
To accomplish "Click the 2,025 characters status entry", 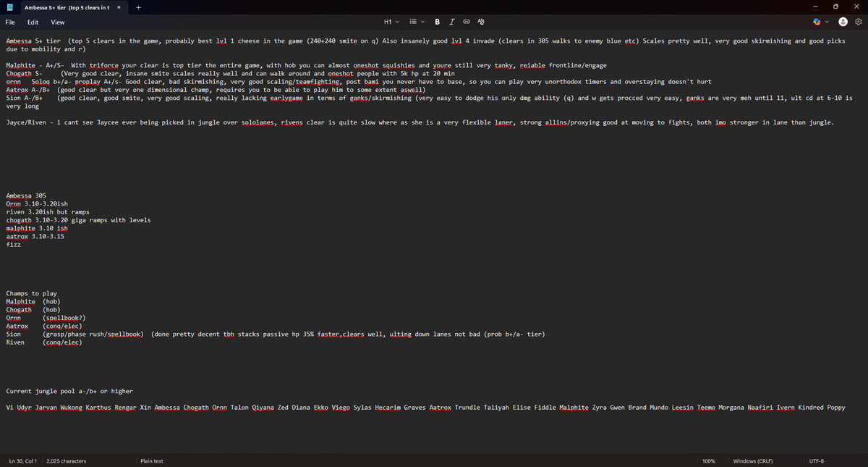I will [66, 461].
